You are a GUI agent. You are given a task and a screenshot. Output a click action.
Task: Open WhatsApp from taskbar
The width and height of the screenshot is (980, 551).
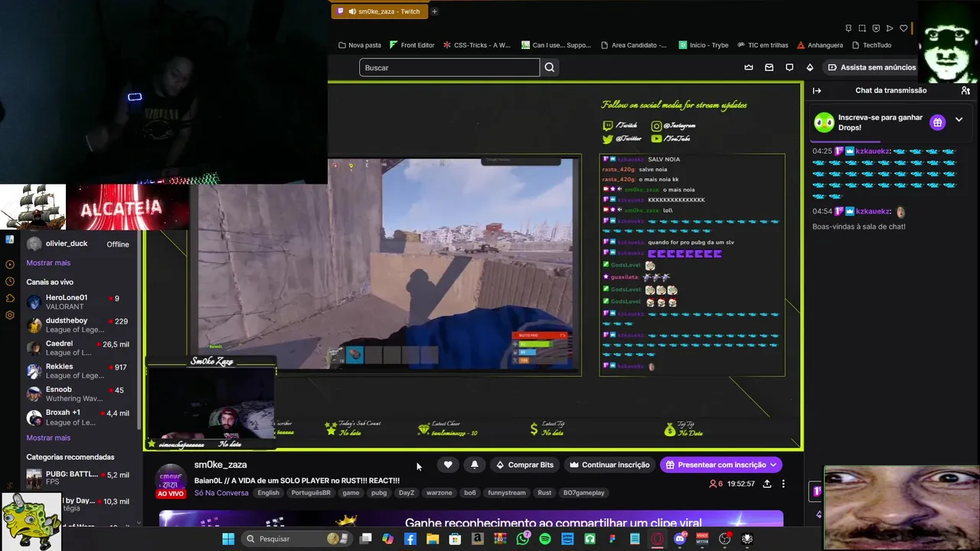(523, 539)
